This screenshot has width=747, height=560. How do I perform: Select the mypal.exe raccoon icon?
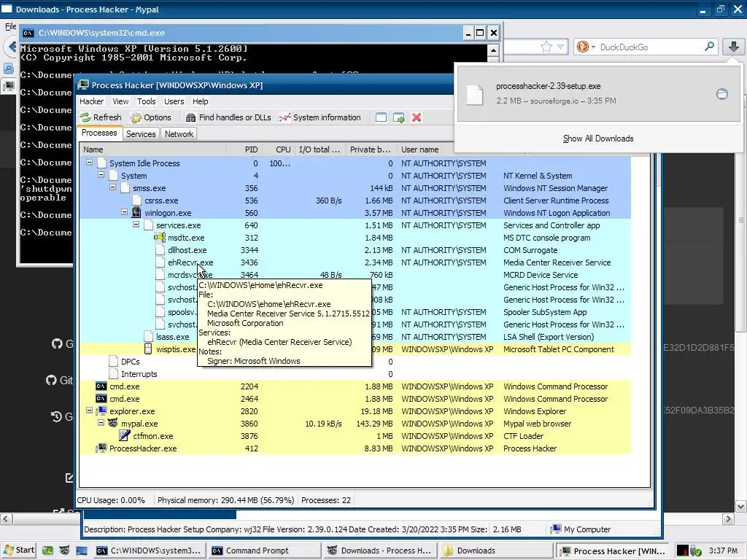[x=113, y=423]
